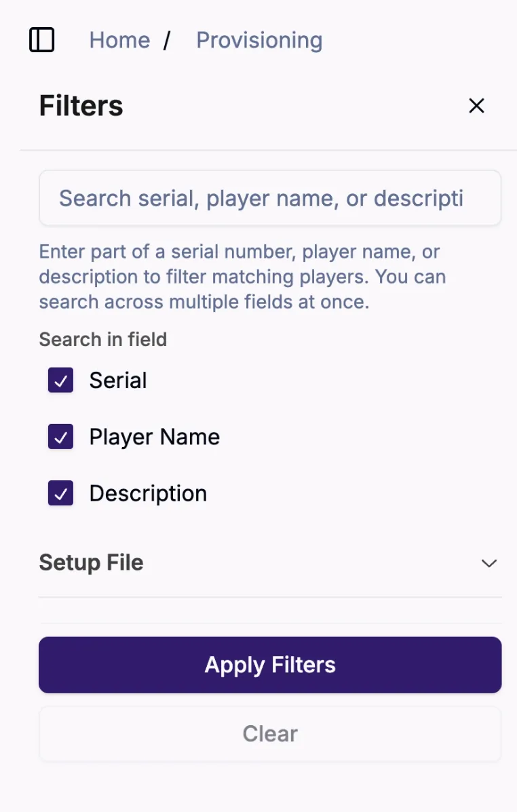
Task: Click the Description label text
Action: 148,494
